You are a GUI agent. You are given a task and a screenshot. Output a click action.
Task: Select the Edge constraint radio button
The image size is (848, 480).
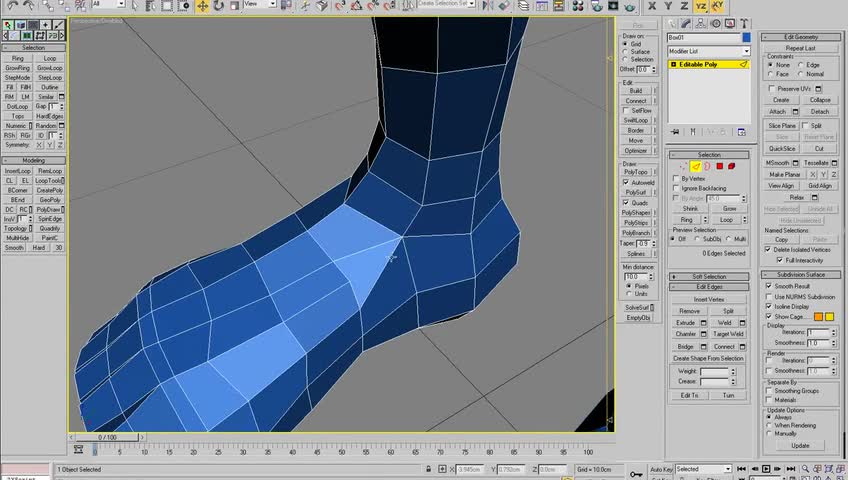coord(799,65)
